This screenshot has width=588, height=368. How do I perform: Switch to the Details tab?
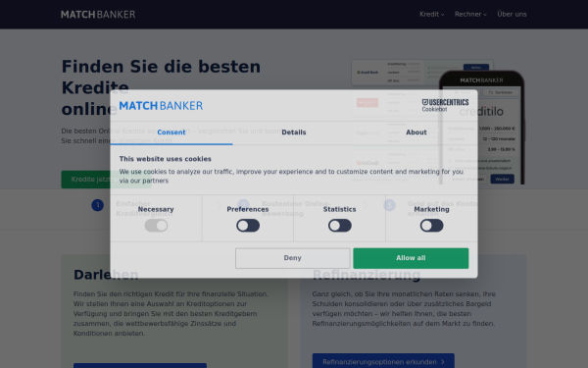pyautogui.click(x=294, y=132)
